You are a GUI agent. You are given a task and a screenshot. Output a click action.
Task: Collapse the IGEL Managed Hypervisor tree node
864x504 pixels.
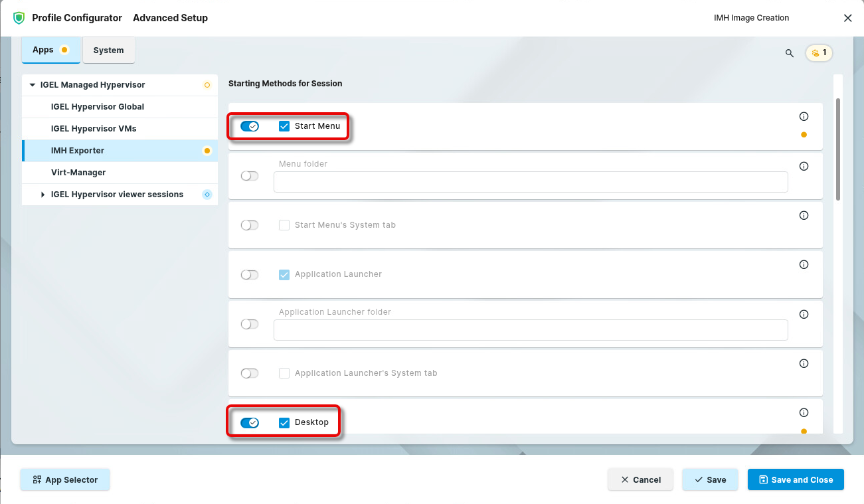tap(33, 85)
